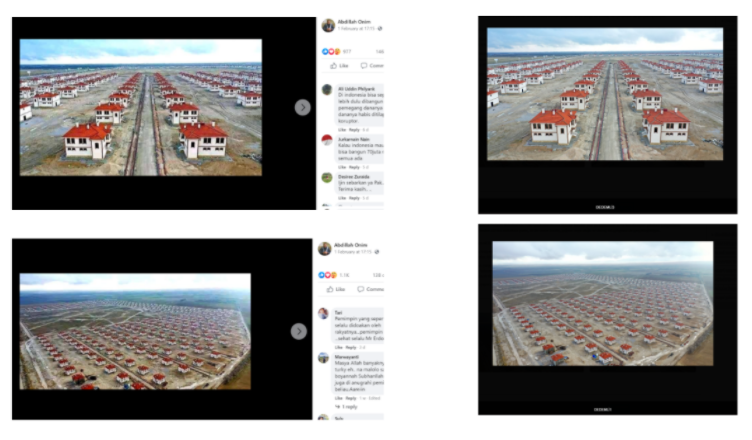View reaction emojis on top post
Viewport: 752px width, 440px height.
coord(331,51)
